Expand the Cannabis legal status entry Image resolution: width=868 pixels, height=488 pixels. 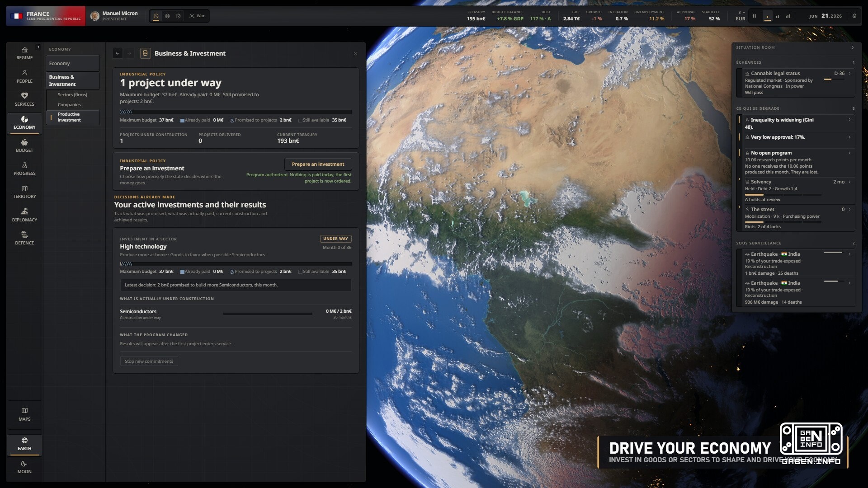(849, 73)
